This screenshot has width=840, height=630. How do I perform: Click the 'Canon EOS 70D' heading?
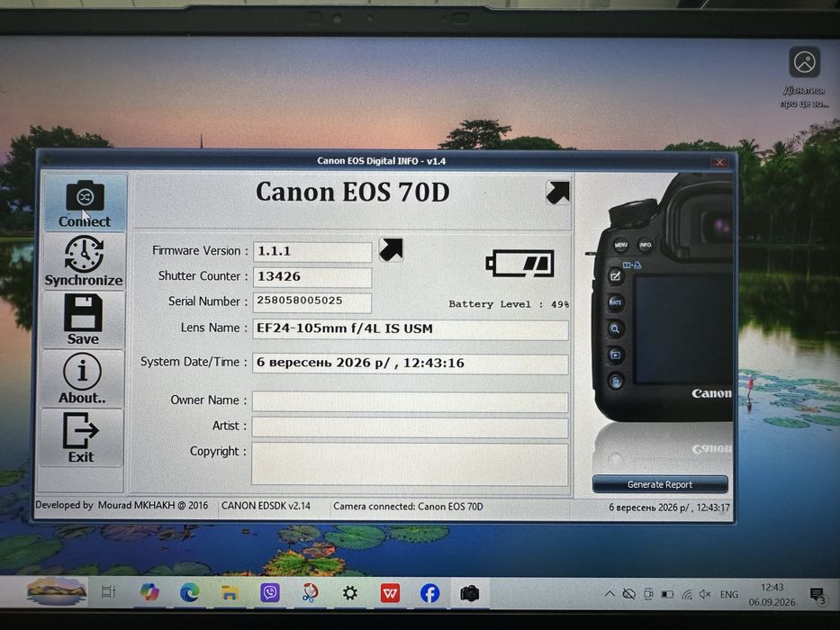(353, 192)
